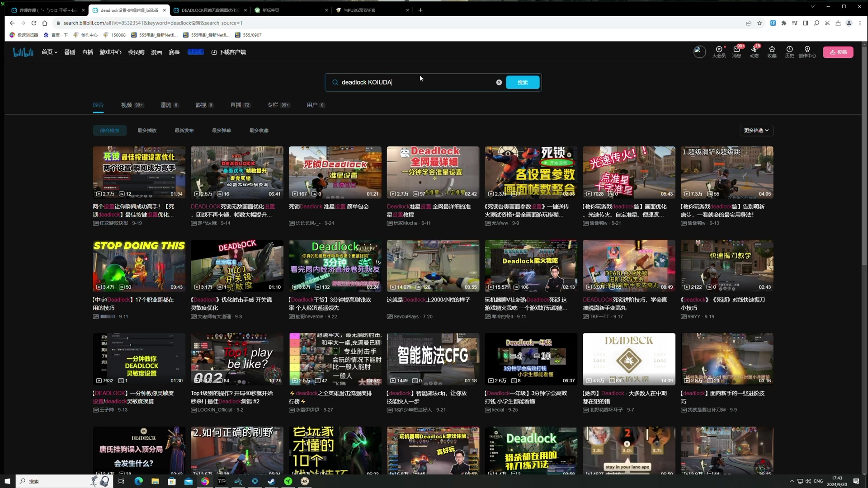This screenshot has width=868, height=488.
Task: Switch to the 专栏 results tab
Action: [278, 105]
